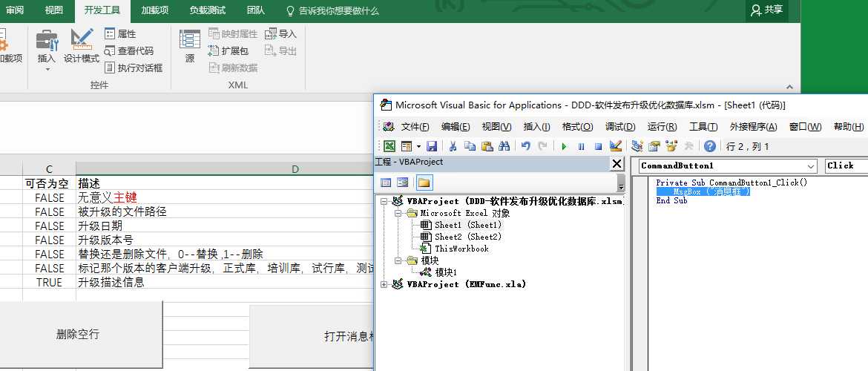
Task: Open the 运行(R) menu in VBA editor
Action: [662, 126]
